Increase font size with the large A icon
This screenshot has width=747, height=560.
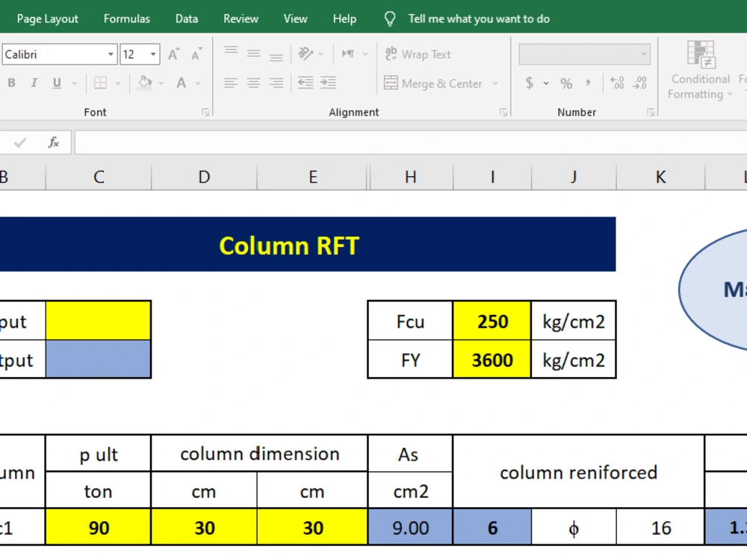[174, 55]
